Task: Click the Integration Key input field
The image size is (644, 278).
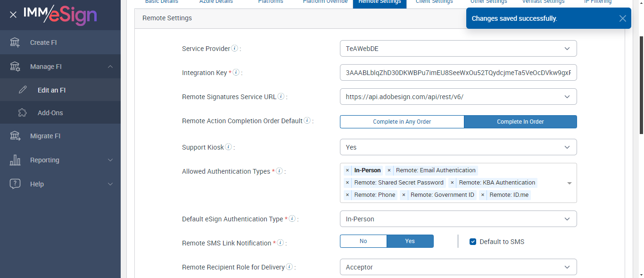Action: (x=458, y=73)
